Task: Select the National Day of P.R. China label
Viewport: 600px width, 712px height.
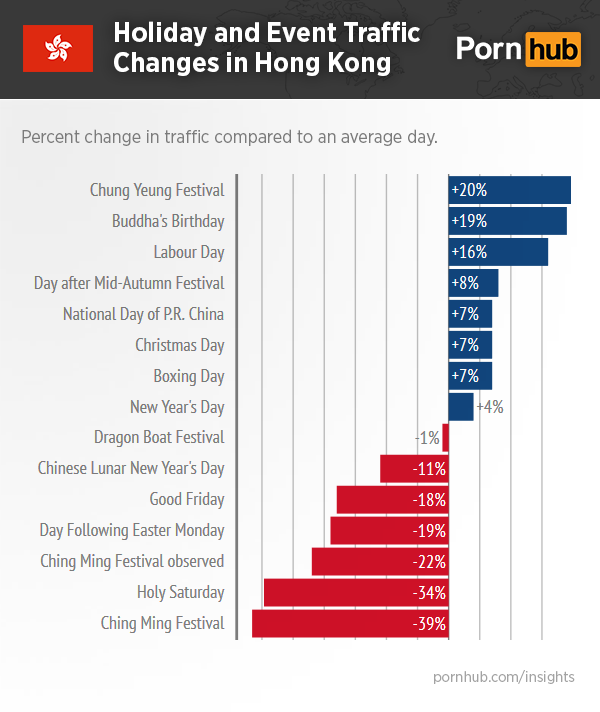Action: [143, 314]
